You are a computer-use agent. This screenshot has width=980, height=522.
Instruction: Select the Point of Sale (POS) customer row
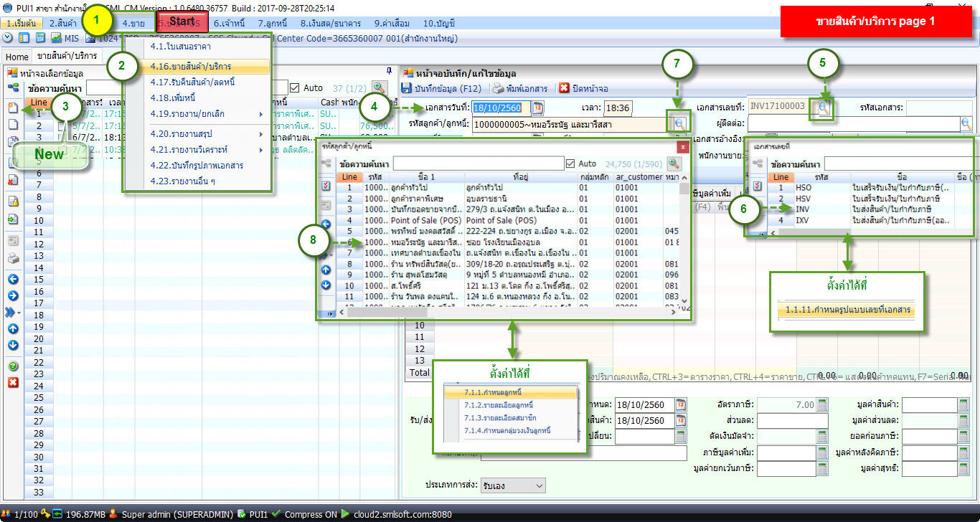509,220
